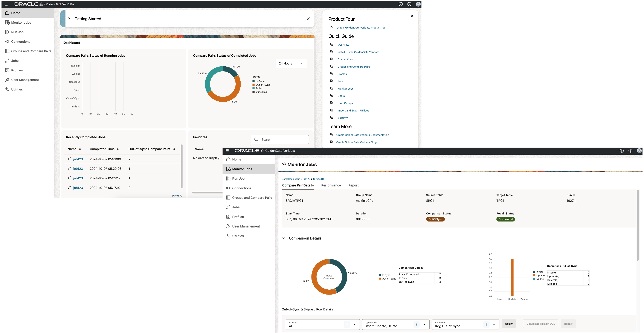This screenshot has height=333, width=644.
Task: Expand the Getting Started panel
Action: click(x=69, y=19)
